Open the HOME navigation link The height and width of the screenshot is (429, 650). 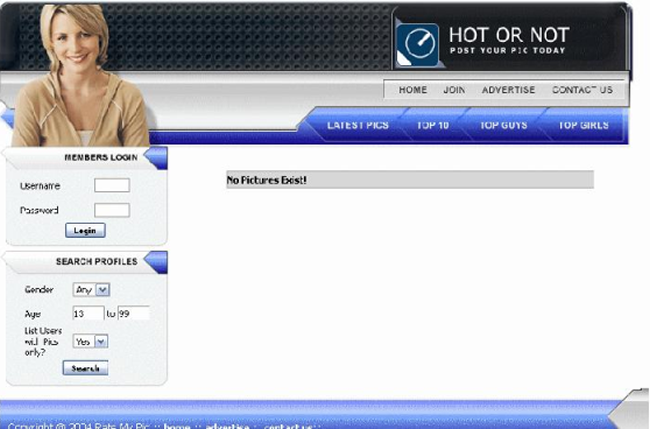pos(413,90)
